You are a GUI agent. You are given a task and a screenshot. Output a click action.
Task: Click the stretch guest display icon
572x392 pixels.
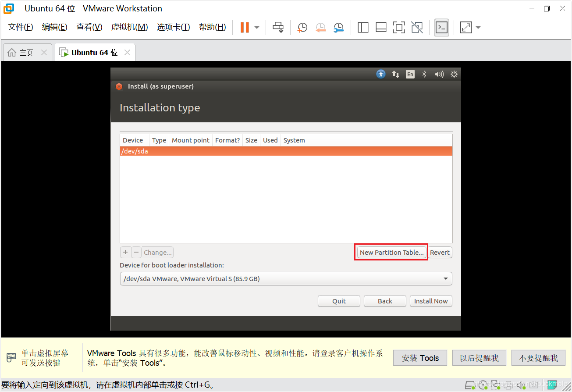pos(465,28)
